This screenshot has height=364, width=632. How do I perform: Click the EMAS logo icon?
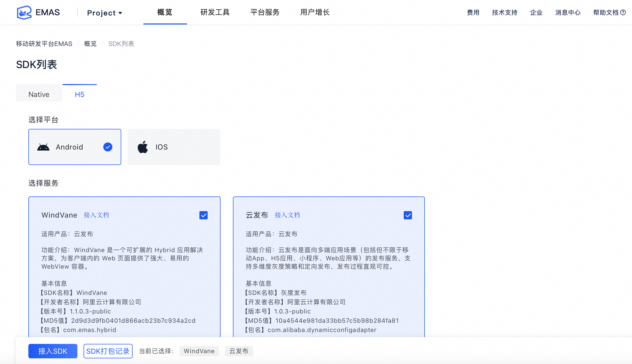tap(24, 12)
